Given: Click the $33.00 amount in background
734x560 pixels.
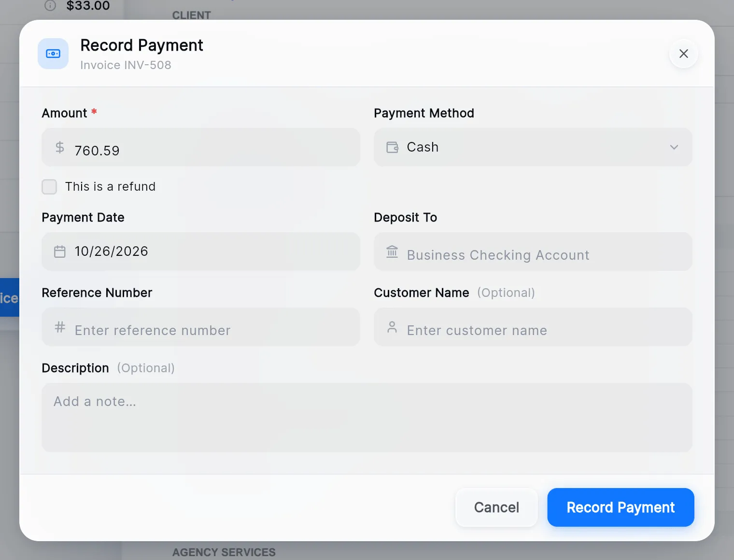Looking at the screenshot, I should click(x=88, y=6).
